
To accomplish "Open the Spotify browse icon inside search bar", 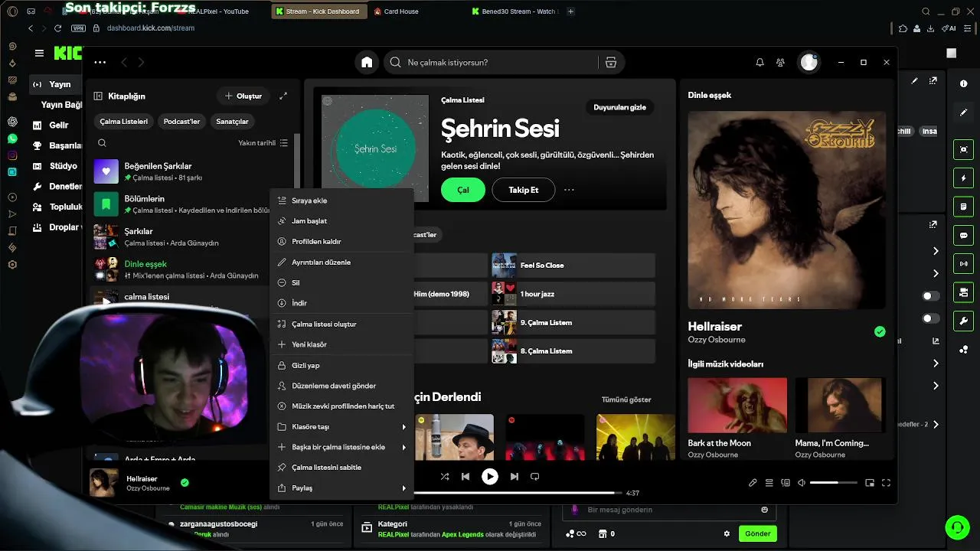I will [x=610, y=62].
